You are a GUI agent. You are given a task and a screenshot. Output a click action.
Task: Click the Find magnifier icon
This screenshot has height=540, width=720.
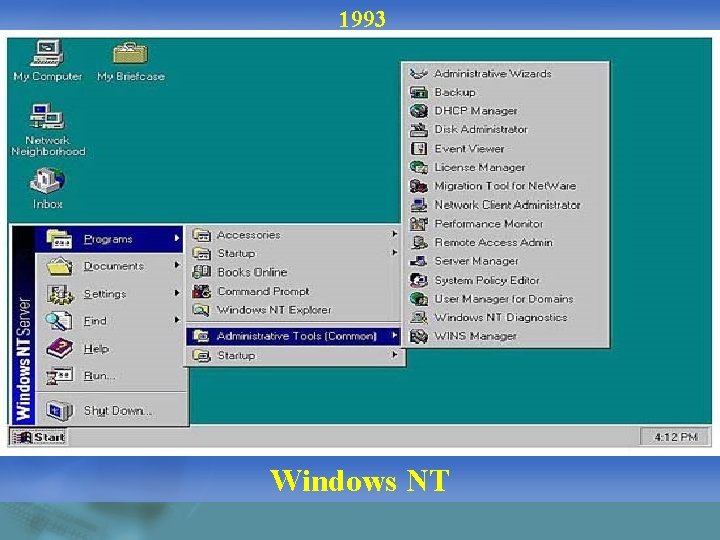(59, 321)
